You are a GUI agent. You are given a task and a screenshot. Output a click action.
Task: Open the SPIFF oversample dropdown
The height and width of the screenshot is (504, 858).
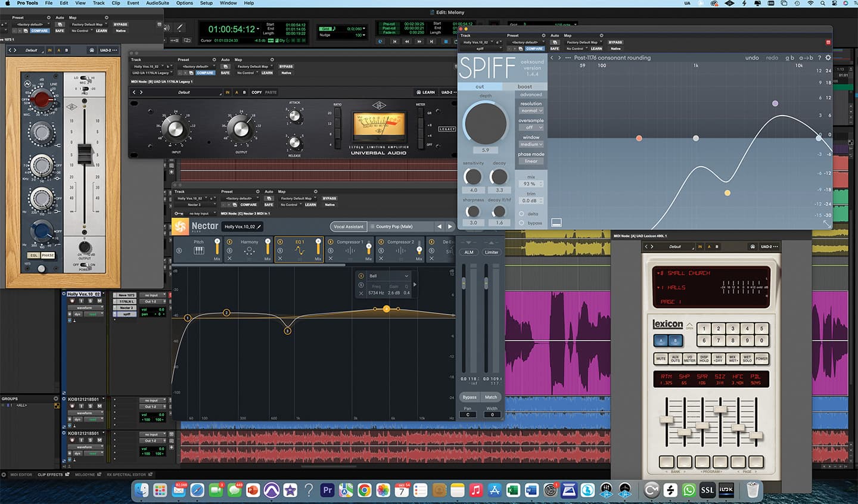pyautogui.click(x=531, y=127)
